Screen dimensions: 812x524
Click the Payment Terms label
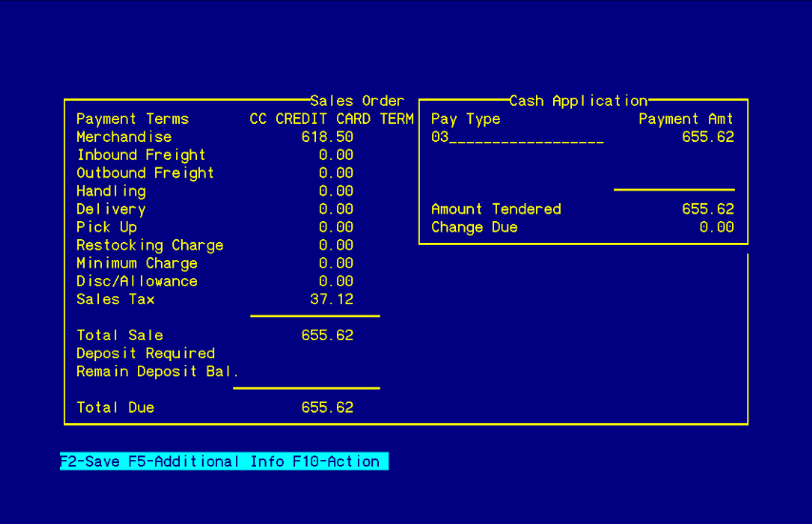coord(132,119)
